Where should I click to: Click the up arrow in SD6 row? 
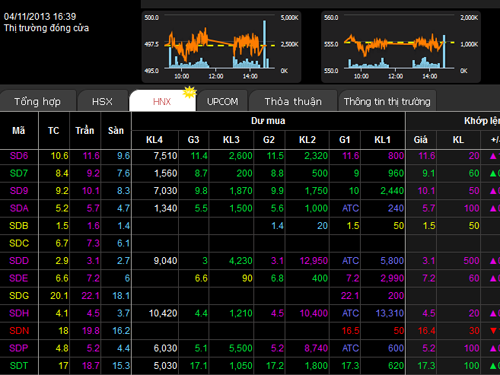[x=493, y=156]
